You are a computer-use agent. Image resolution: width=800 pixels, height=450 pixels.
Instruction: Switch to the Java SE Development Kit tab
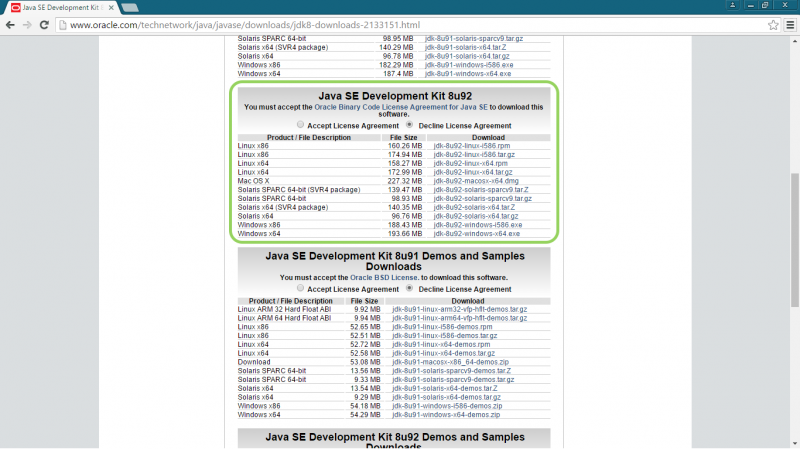coord(60,7)
